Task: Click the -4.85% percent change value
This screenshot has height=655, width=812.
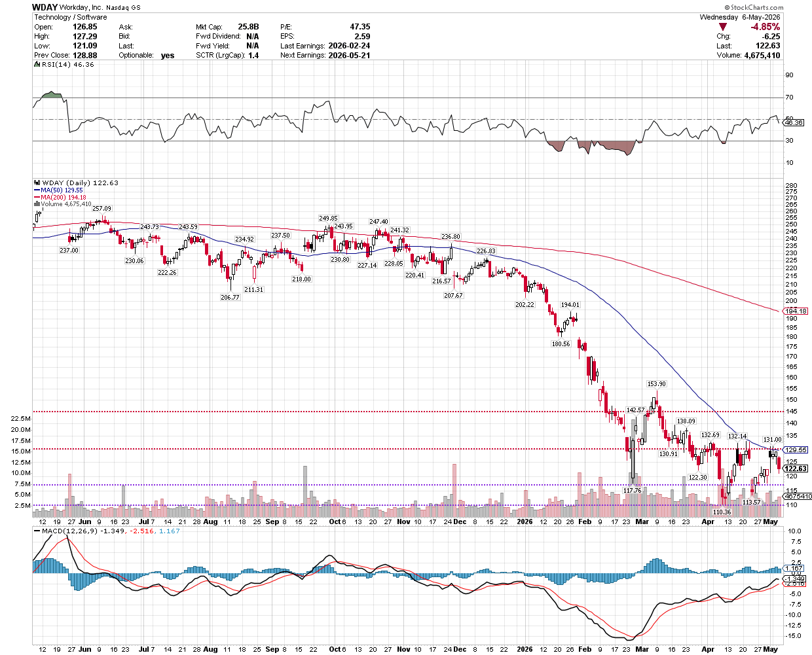Action: click(765, 27)
